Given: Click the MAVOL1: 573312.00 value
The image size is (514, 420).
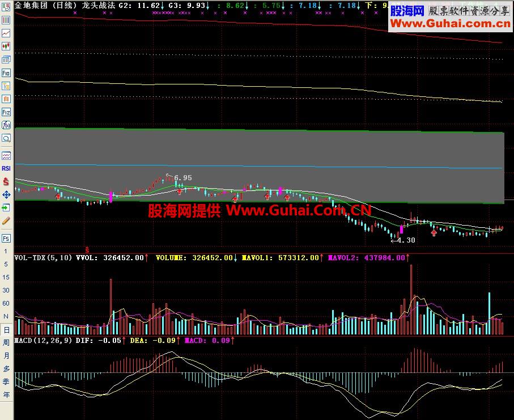Looking at the screenshot, I should point(282,258).
